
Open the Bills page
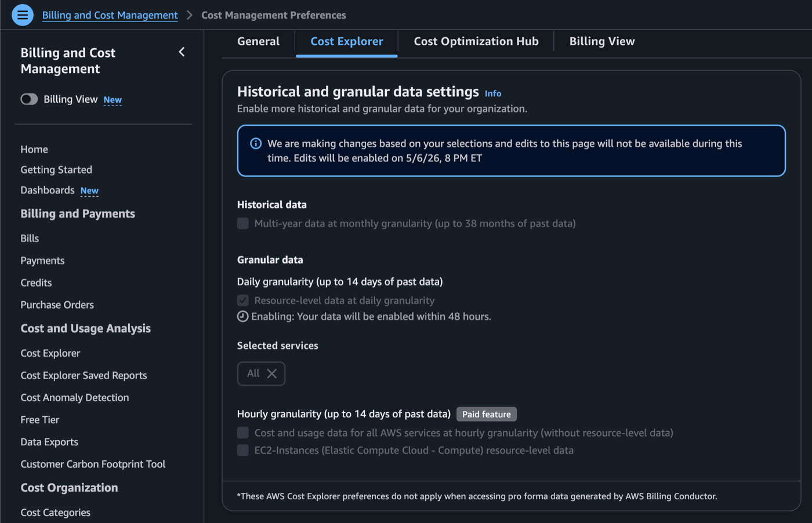tap(30, 239)
